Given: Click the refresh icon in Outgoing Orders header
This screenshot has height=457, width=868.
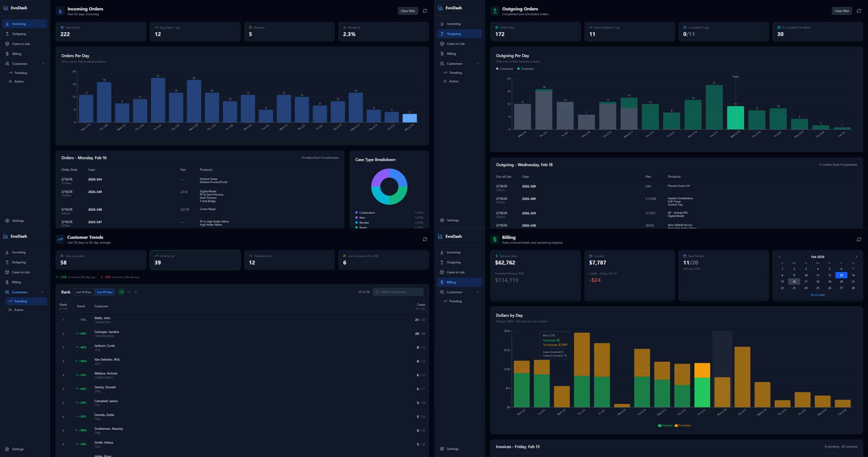Looking at the screenshot, I should pyautogui.click(x=859, y=11).
